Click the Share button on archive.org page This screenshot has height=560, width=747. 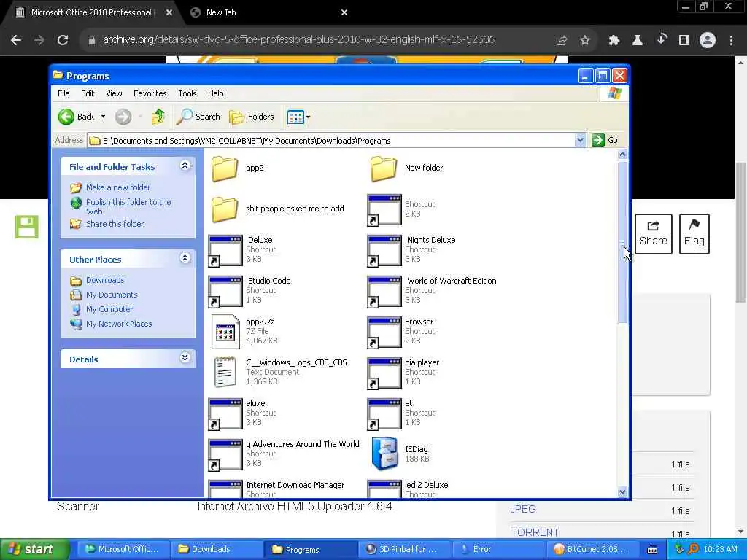pyautogui.click(x=653, y=234)
